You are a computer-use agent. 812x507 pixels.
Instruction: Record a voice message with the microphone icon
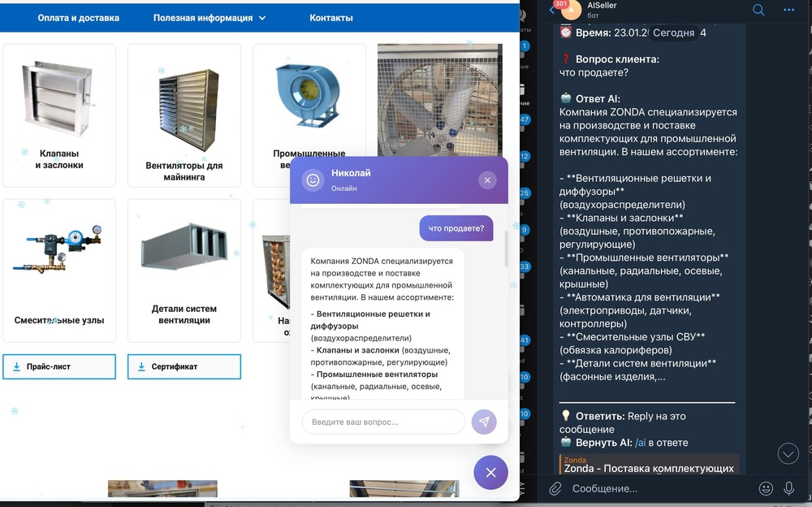click(x=788, y=488)
